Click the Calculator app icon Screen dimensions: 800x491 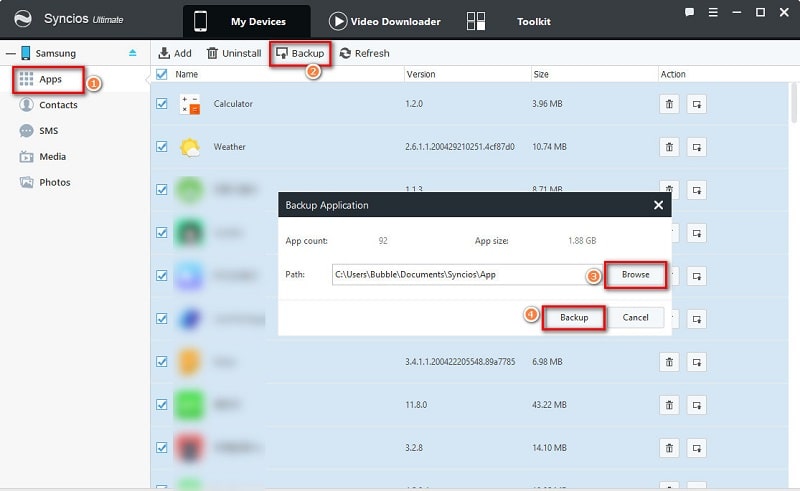190,104
